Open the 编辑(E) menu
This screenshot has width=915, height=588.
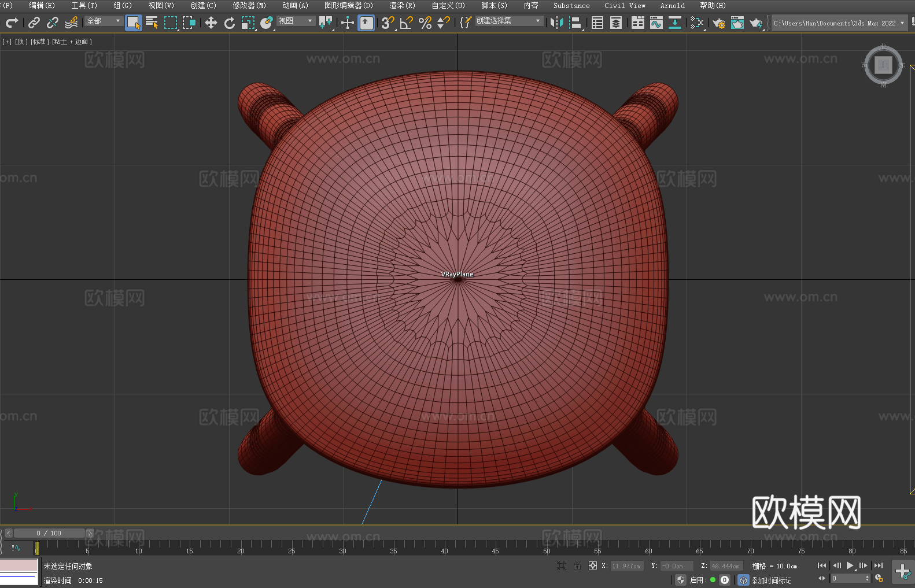click(42, 5)
